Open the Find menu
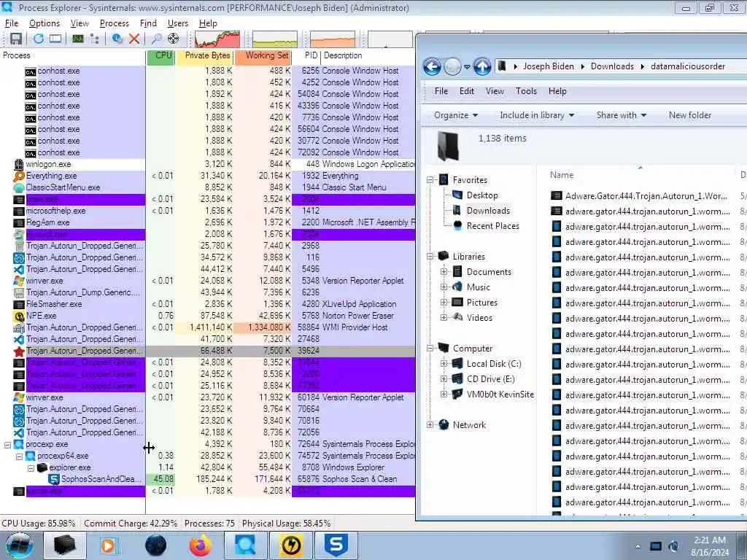Viewport: 747px width, 560px height. click(x=148, y=23)
